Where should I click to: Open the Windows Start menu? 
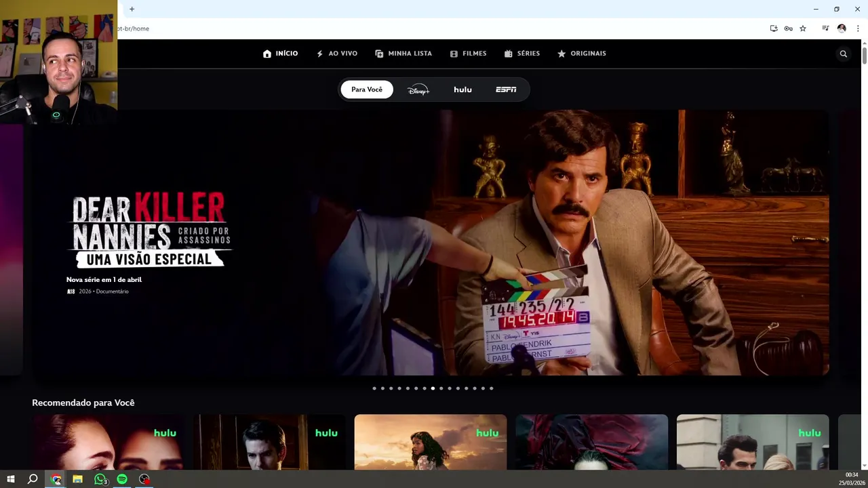point(11,479)
